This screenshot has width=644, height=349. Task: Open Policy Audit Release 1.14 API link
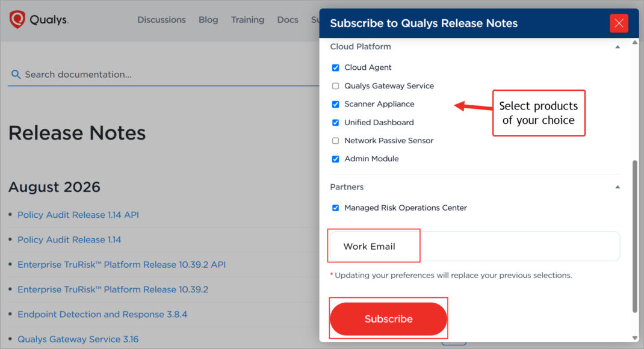pyautogui.click(x=78, y=215)
